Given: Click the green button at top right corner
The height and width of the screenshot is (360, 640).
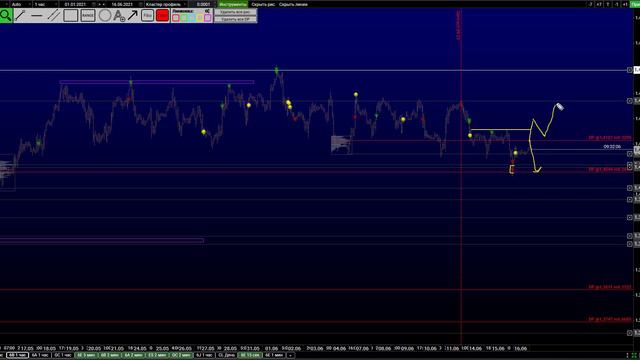Looking at the screenshot, I should coord(635,4).
